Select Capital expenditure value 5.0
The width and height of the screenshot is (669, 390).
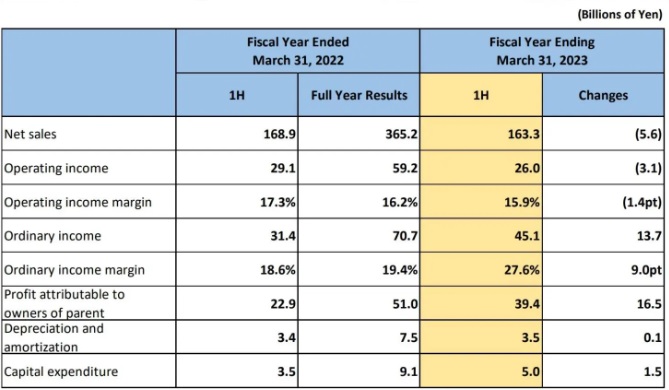tap(481, 371)
